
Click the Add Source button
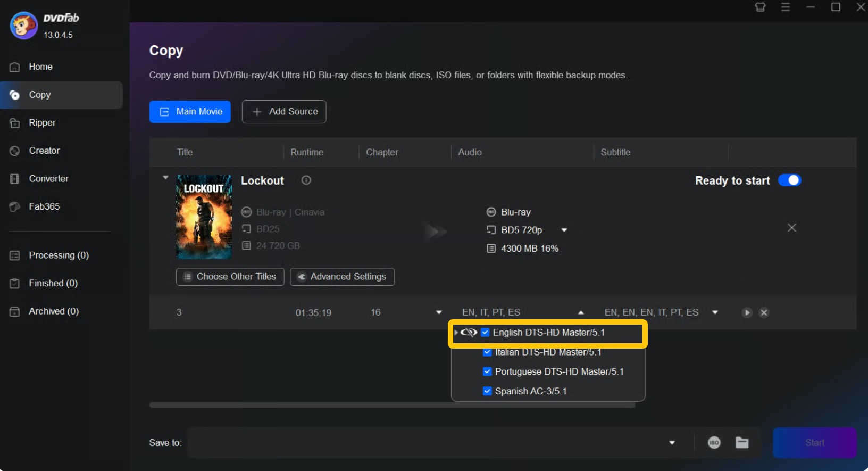point(284,112)
